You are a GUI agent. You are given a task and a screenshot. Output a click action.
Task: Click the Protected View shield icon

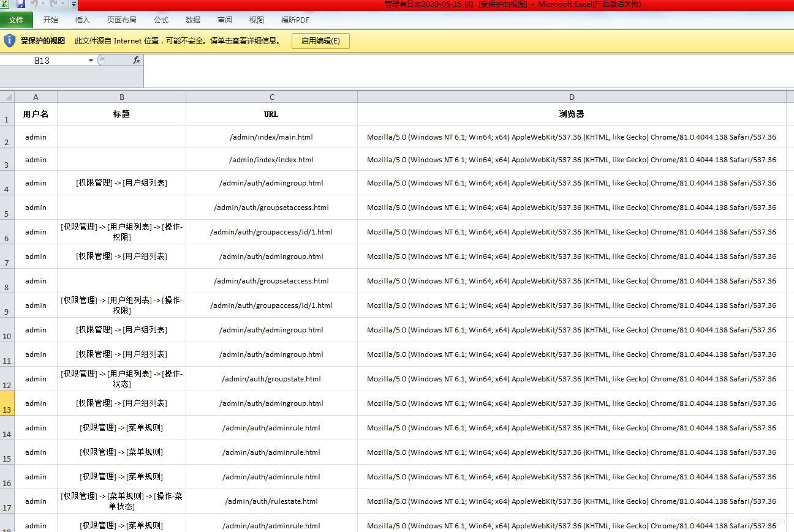tap(9, 40)
